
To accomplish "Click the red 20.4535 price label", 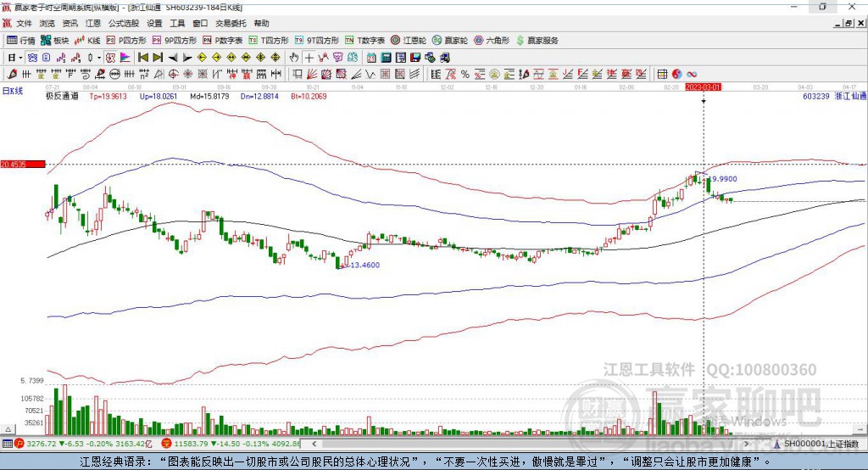I will click(23, 164).
